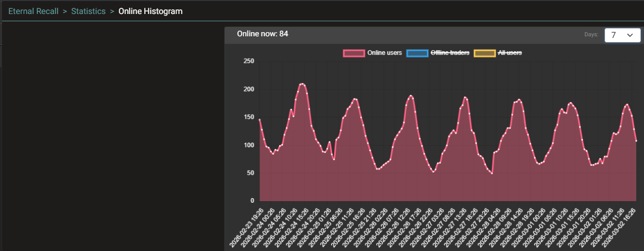This screenshot has height=251, width=644.
Task: Click the 250 y-axis label
Action: tap(249, 61)
